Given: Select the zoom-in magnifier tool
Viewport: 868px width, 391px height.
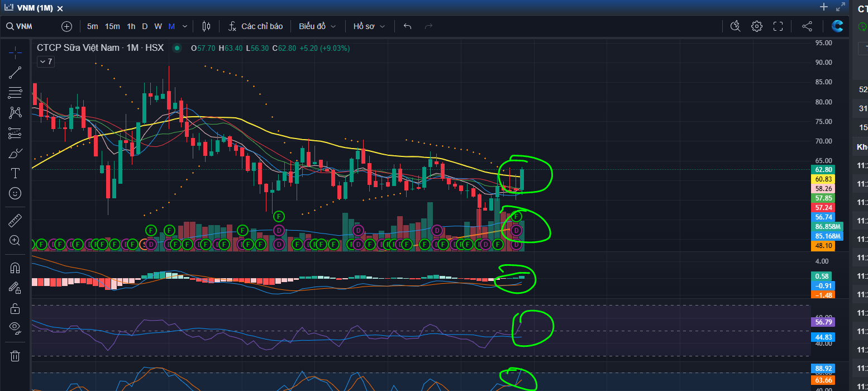Looking at the screenshot, I should (x=15, y=241).
